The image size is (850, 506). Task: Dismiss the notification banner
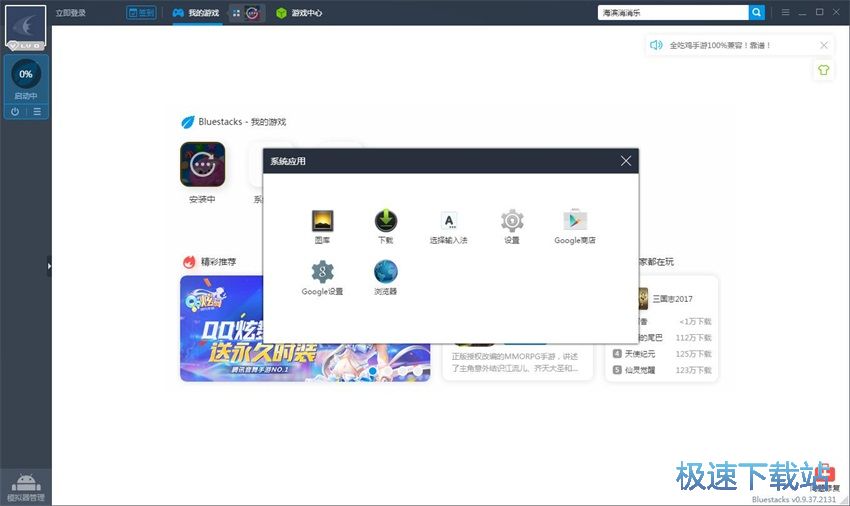(824, 45)
